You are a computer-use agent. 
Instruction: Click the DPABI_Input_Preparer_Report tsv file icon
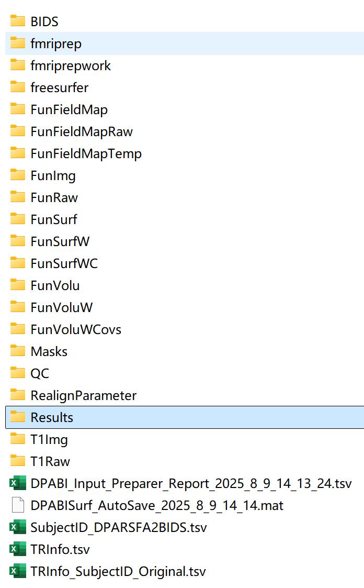[18, 483]
